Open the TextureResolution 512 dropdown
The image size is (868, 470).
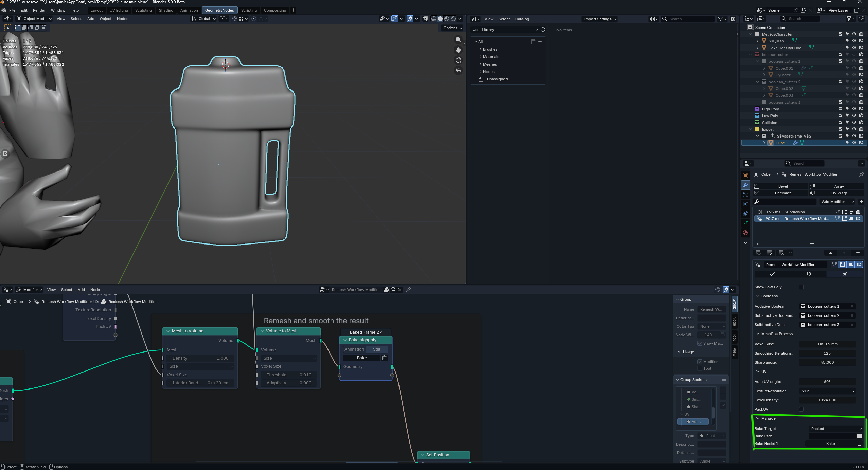828,391
